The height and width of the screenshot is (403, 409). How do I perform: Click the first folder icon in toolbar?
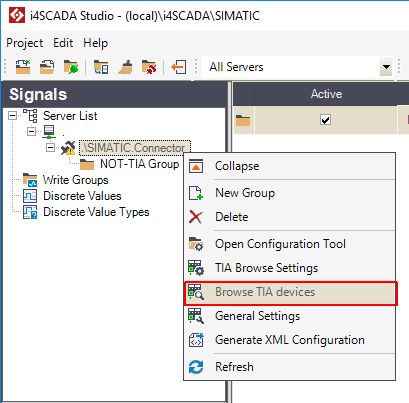pyautogui.click(x=23, y=67)
